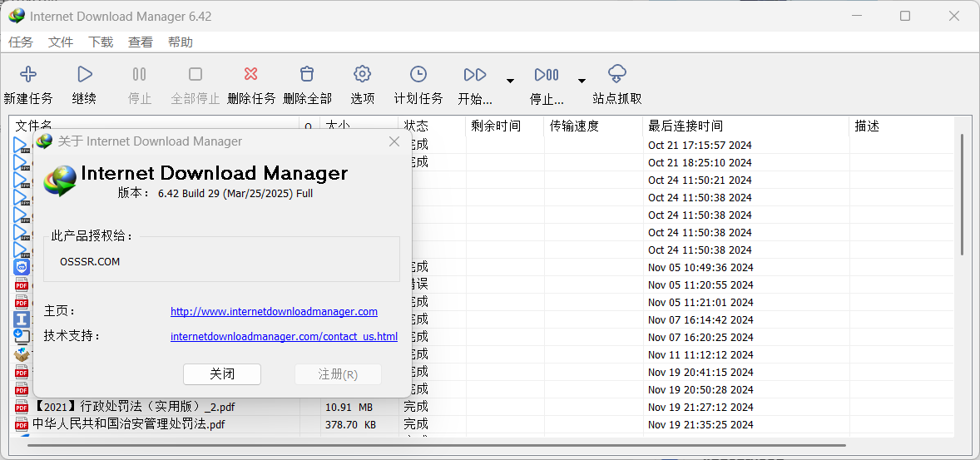Expand the dropdown arrow next to 开始...
This screenshot has width=980, height=460.
coord(511,81)
